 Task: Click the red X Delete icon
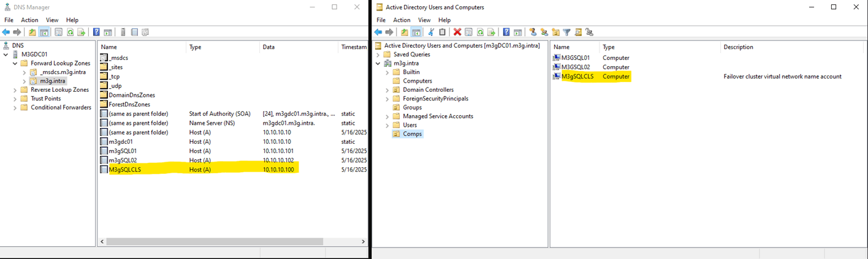tap(457, 32)
